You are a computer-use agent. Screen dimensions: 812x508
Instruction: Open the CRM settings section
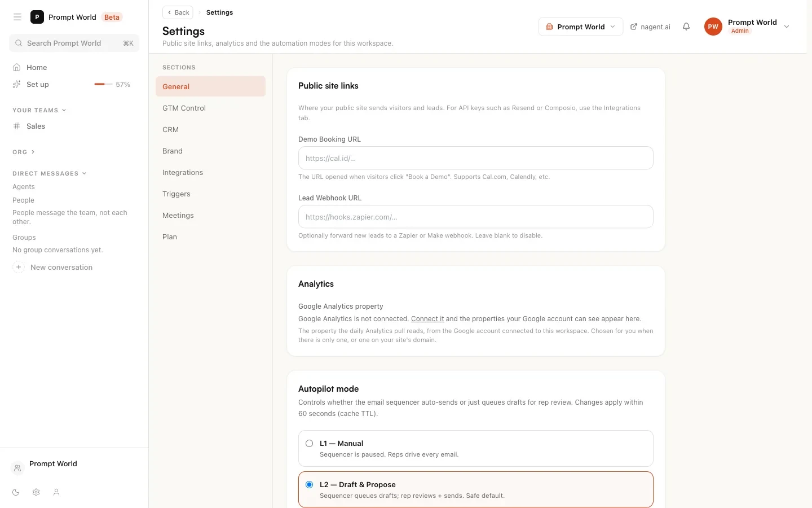pos(210,129)
